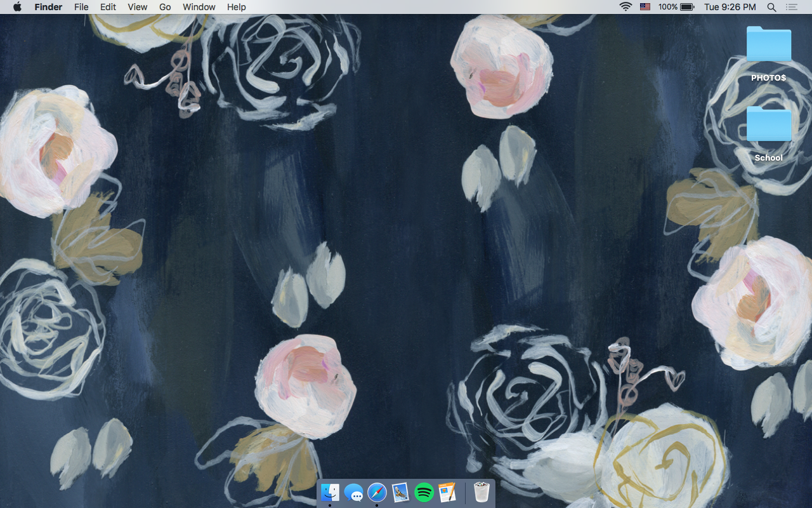This screenshot has height=508, width=812.
Task: Open the Apple menu
Action: (17, 7)
